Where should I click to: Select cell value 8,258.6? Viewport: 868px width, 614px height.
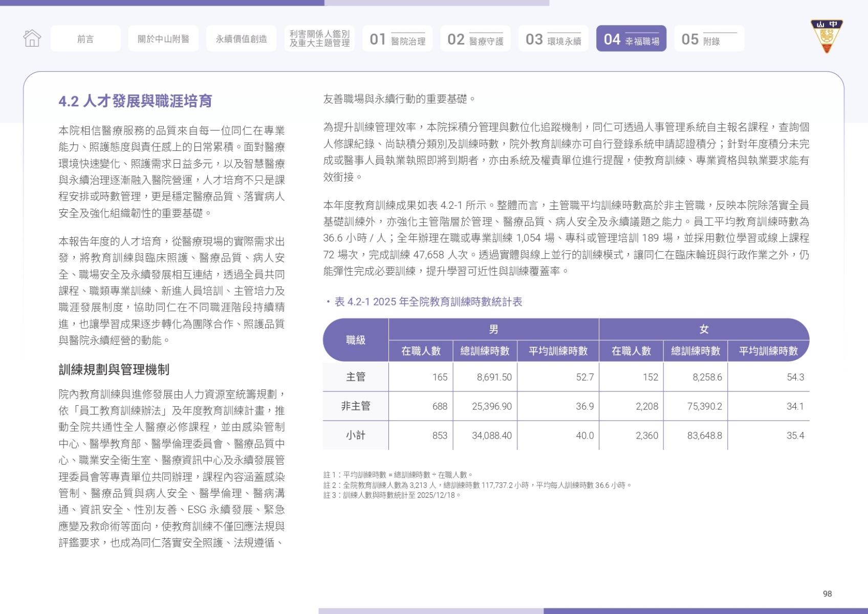(707, 377)
